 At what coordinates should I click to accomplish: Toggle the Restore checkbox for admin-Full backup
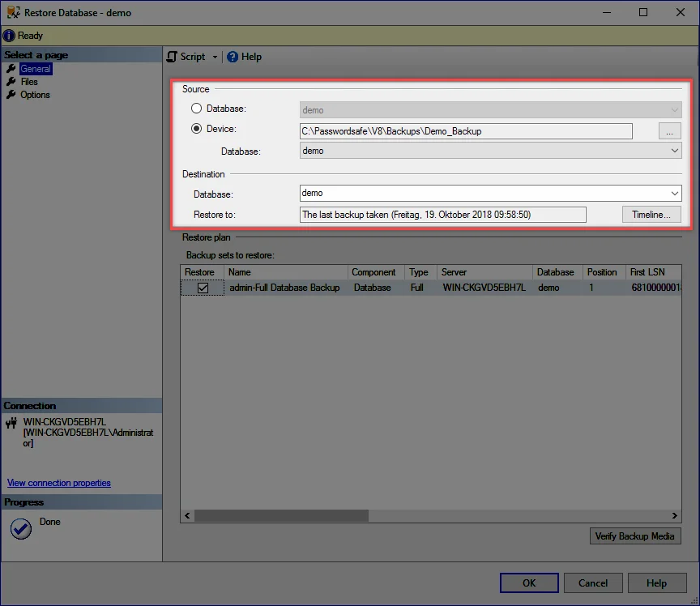[203, 288]
